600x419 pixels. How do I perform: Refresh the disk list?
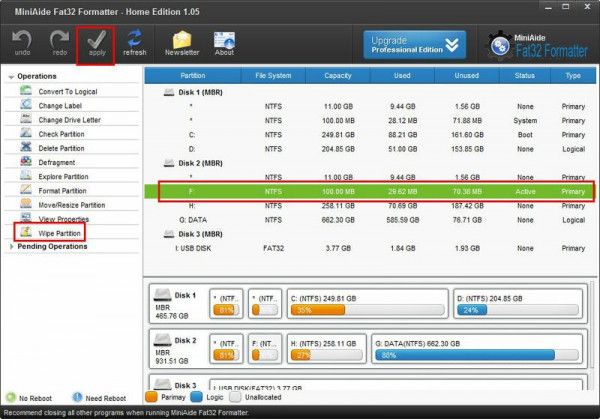pos(134,42)
